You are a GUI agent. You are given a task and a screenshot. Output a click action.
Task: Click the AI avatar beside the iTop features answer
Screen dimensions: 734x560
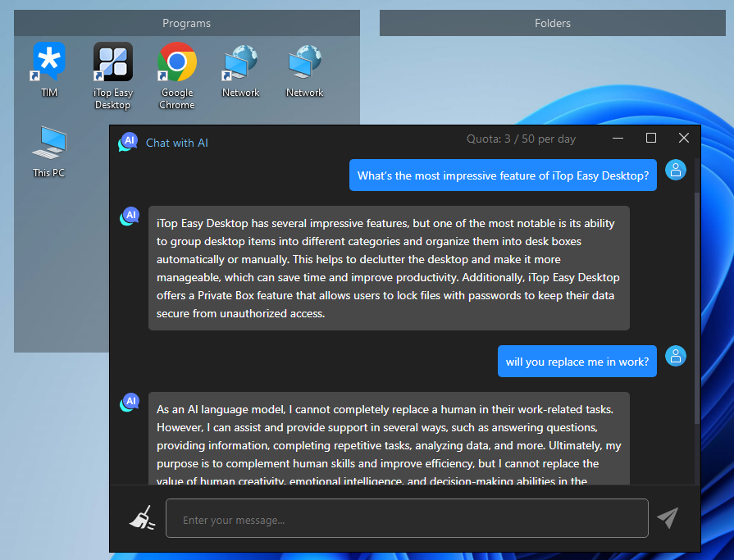pos(129,216)
